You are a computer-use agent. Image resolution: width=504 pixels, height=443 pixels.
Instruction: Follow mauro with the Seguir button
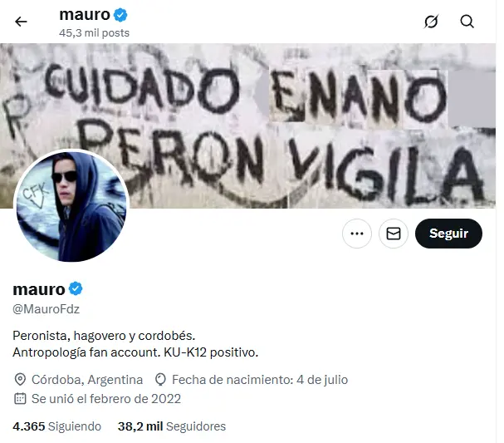tap(448, 234)
